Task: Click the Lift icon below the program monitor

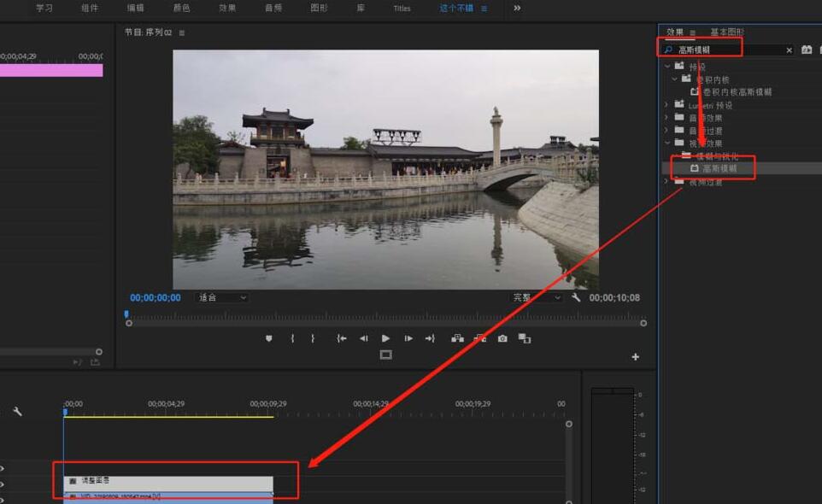Action: [458, 337]
